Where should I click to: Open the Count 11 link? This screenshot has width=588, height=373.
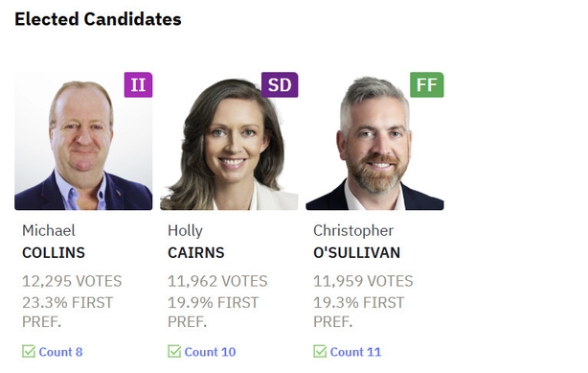pyautogui.click(x=355, y=352)
